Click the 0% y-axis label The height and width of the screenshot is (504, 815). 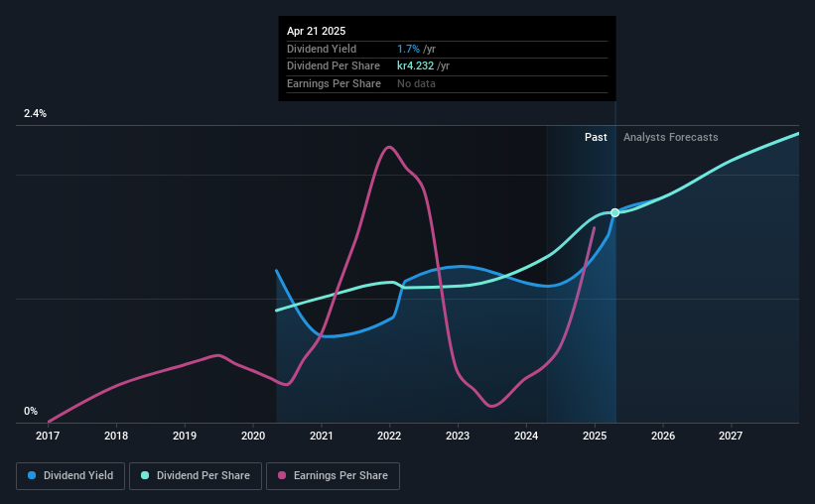(31, 411)
